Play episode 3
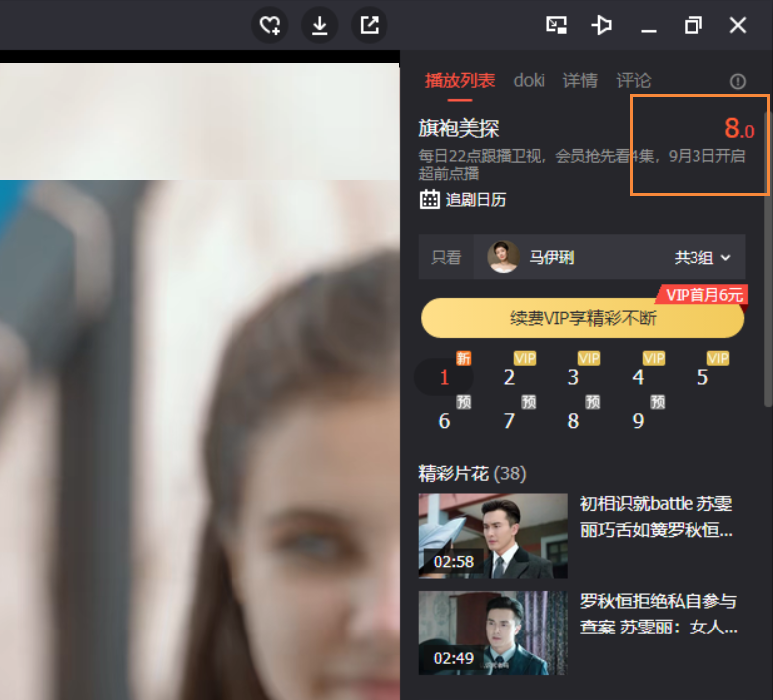This screenshot has width=773, height=700. (x=573, y=377)
